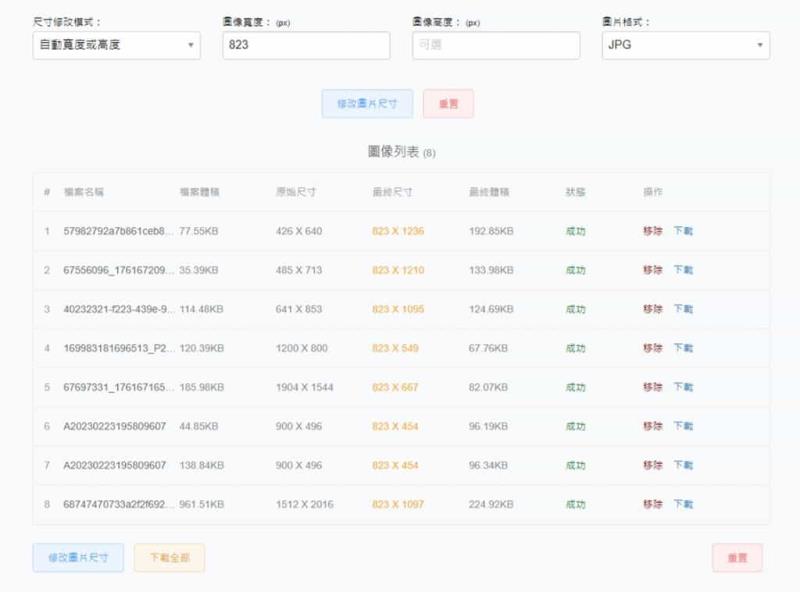The height and width of the screenshot is (592, 800).
Task: Click the final volume 124.69KB
Action: point(491,309)
